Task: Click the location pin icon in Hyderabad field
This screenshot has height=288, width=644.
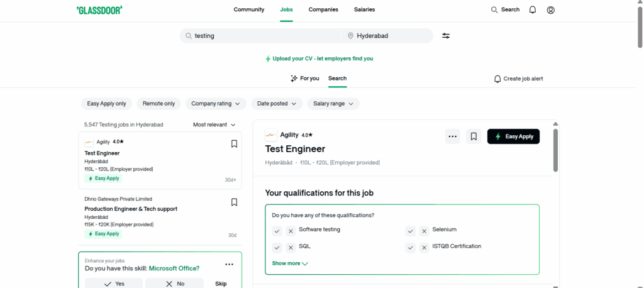Action: (x=350, y=36)
